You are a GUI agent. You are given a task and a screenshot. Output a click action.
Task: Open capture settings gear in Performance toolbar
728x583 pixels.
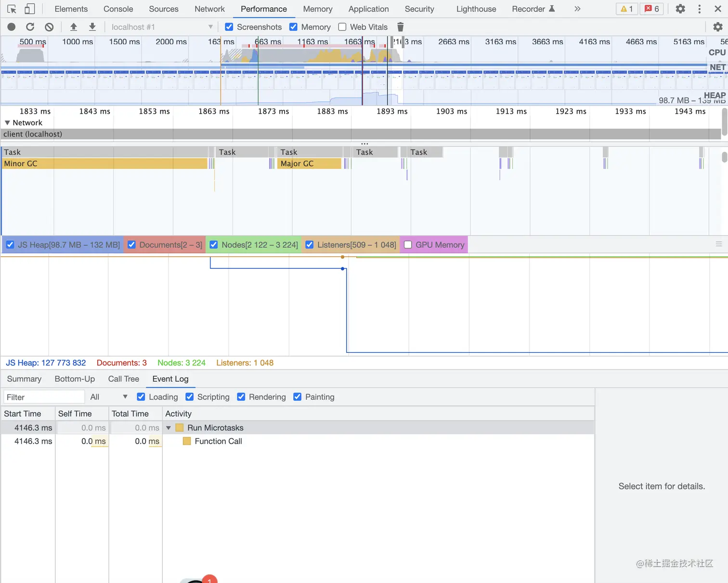[x=717, y=27]
